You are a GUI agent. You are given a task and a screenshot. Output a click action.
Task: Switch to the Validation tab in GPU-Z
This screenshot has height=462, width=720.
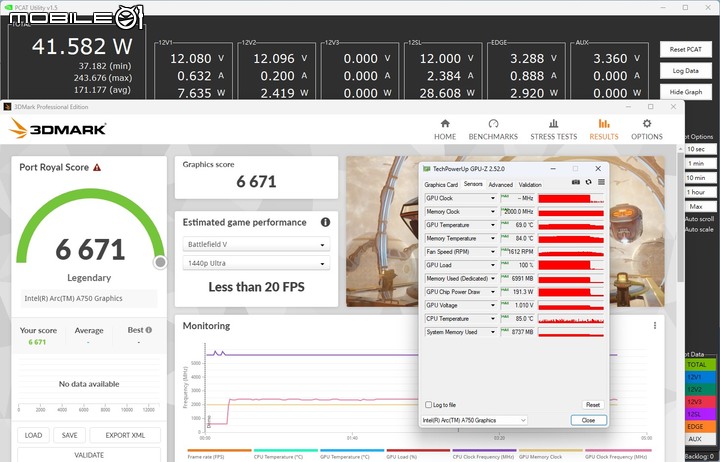530,185
